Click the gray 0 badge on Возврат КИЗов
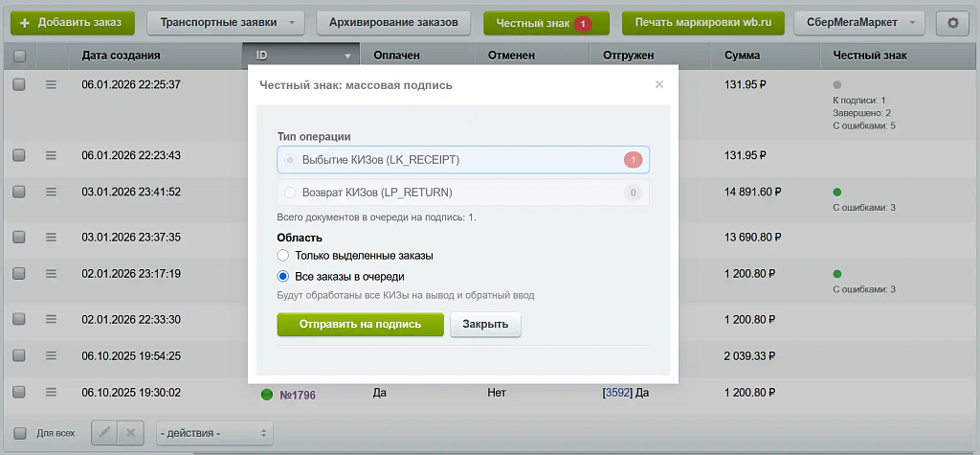Viewport: 980px width, 455px height. pos(633,193)
